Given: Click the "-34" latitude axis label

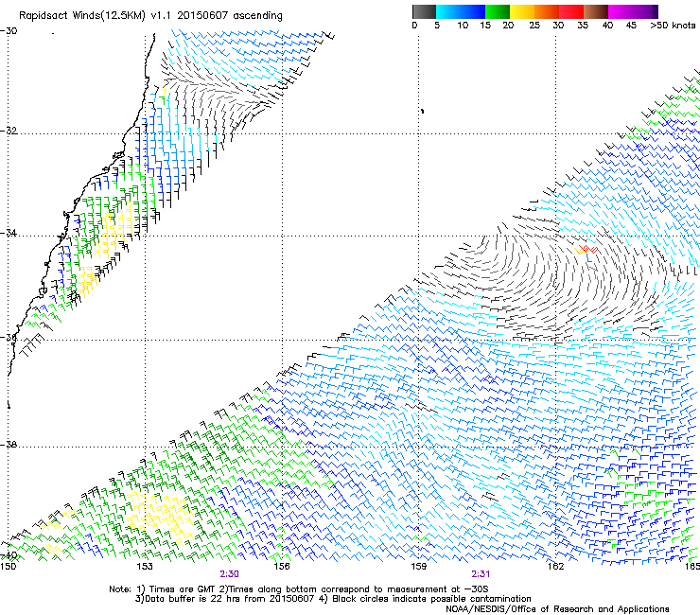Looking at the screenshot, I should coord(9,233).
